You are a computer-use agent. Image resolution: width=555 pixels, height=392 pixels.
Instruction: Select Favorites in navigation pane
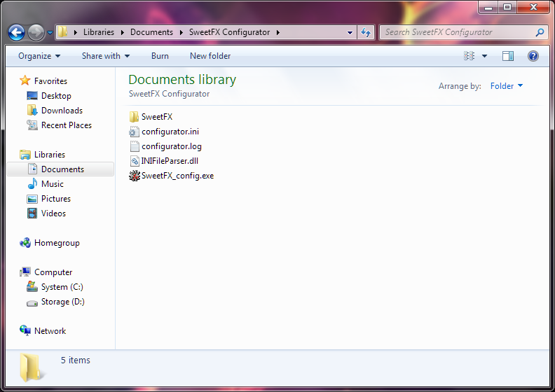click(x=50, y=81)
